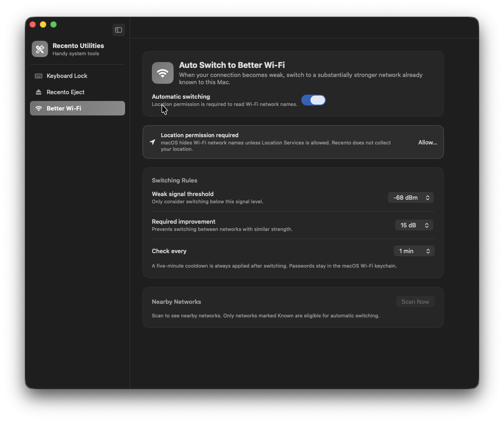Toggle the sidebar visibility icon
This screenshot has width=504, height=422.
119,30
